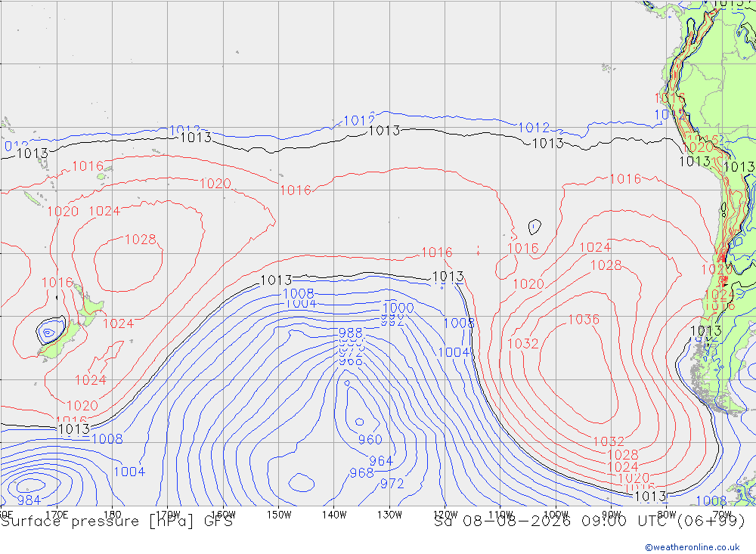Click New Zealand's North Island
756x554 pixels.
[90, 307]
